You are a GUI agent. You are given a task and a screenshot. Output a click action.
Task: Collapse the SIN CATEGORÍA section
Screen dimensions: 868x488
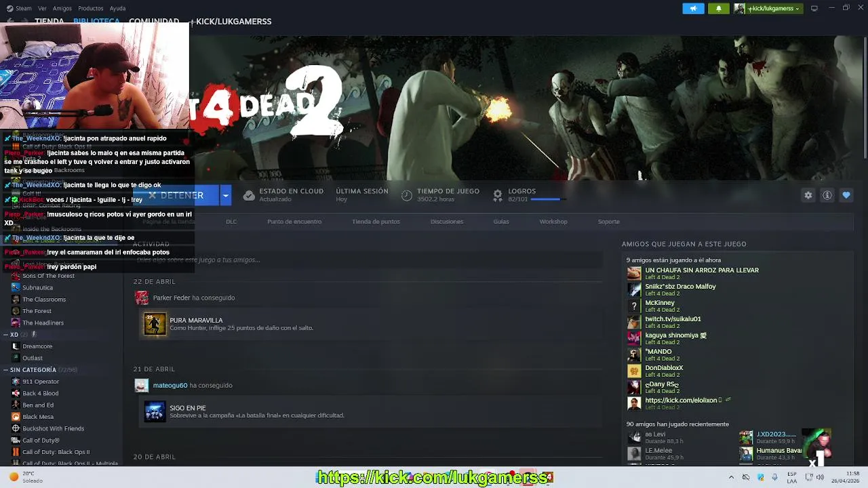(5, 370)
